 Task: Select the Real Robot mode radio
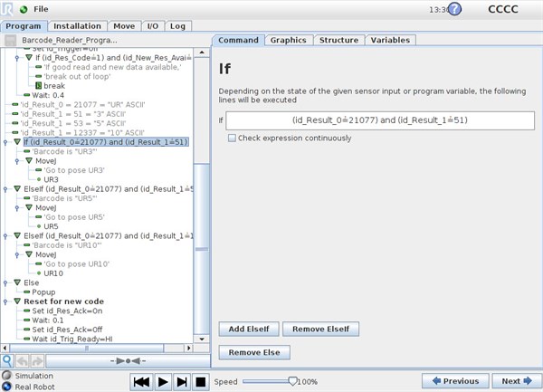(6, 387)
